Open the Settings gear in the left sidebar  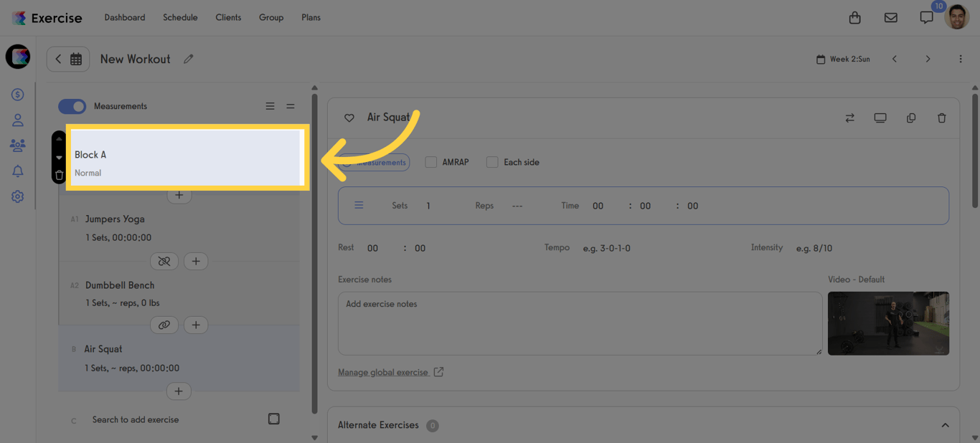[17, 196]
